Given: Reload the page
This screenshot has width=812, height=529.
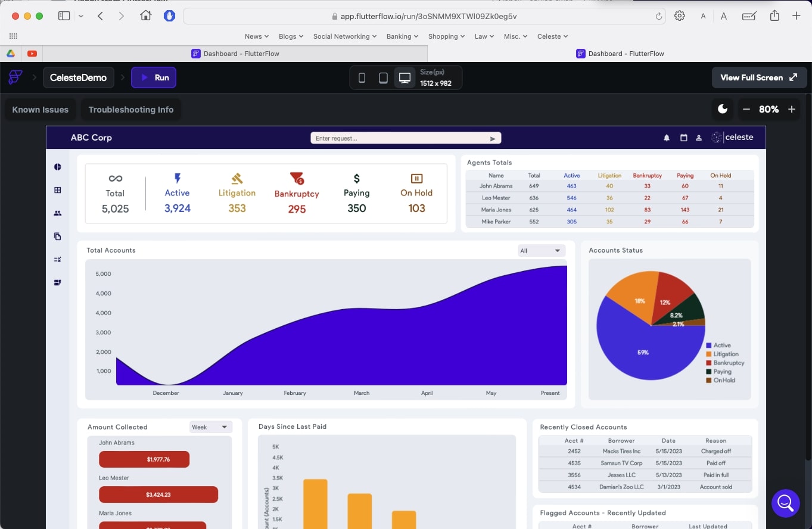Looking at the screenshot, I should point(658,16).
